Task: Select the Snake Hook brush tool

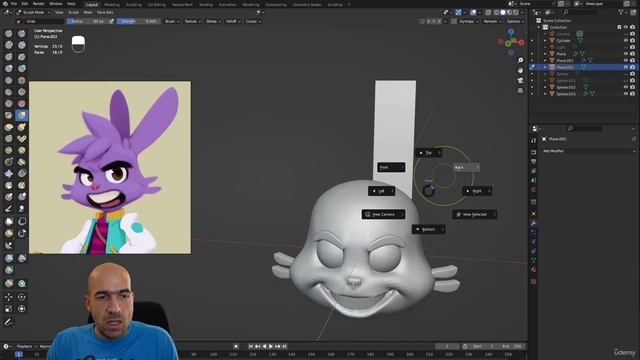Action: [x=22, y=127]
